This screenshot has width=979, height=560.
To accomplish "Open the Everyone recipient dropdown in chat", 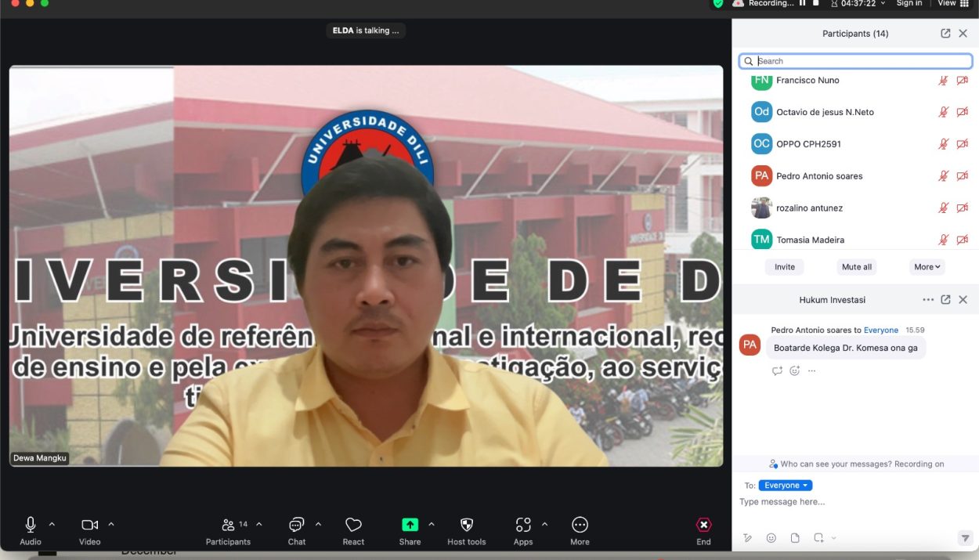I will [786, 485].
